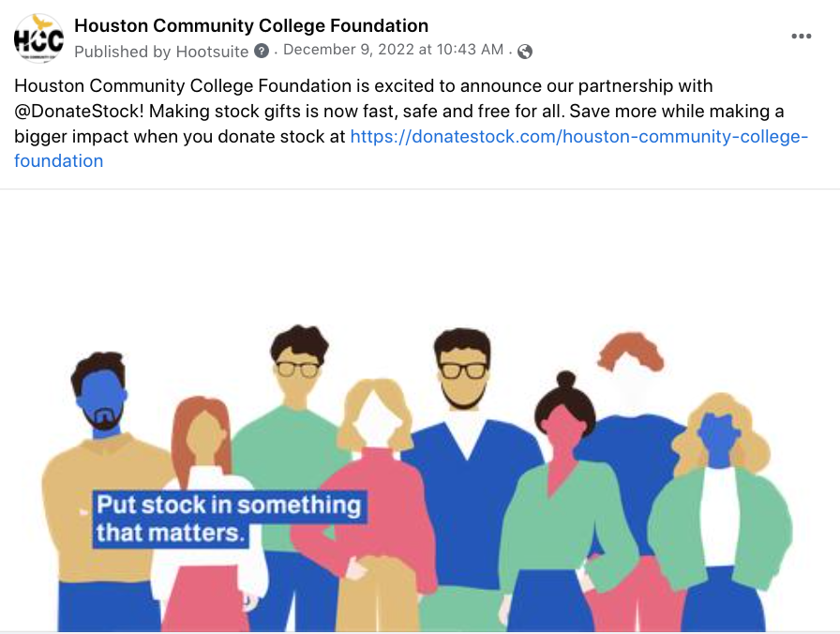The image size is (840, 634).
Task: Open the three-dot post options menu
Action: pos(801,37)
